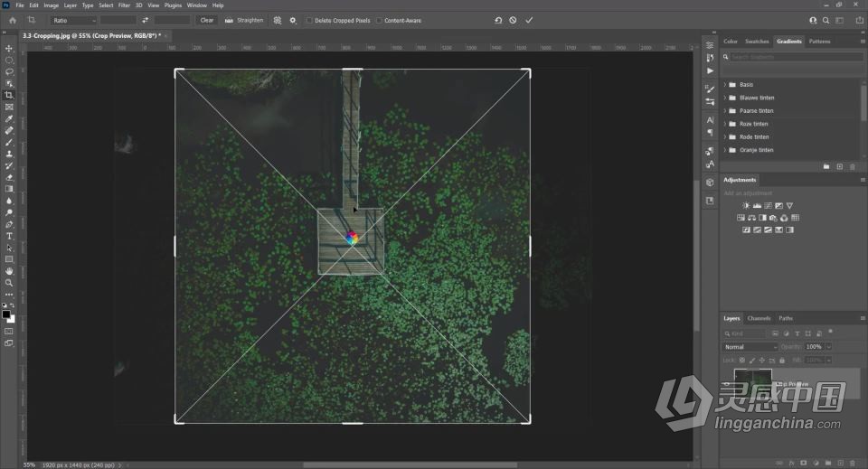Cancel the current crop operation

click(514, 20)
